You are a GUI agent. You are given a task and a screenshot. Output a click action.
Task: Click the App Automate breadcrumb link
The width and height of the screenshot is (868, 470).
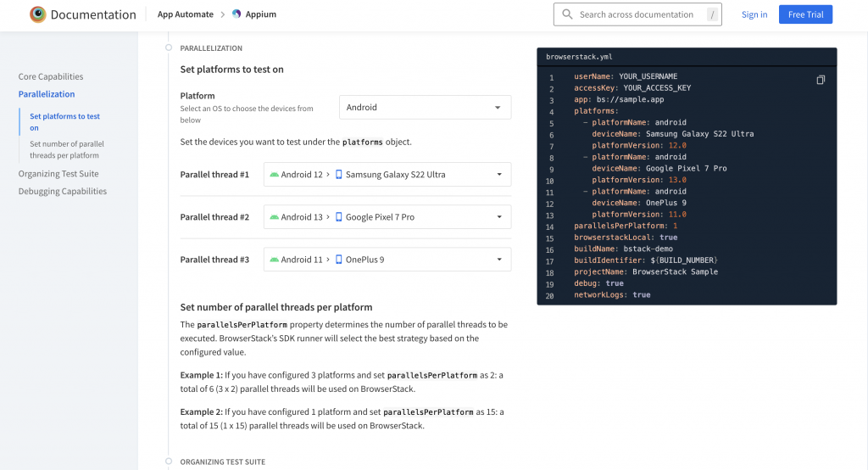click(184, 14)
